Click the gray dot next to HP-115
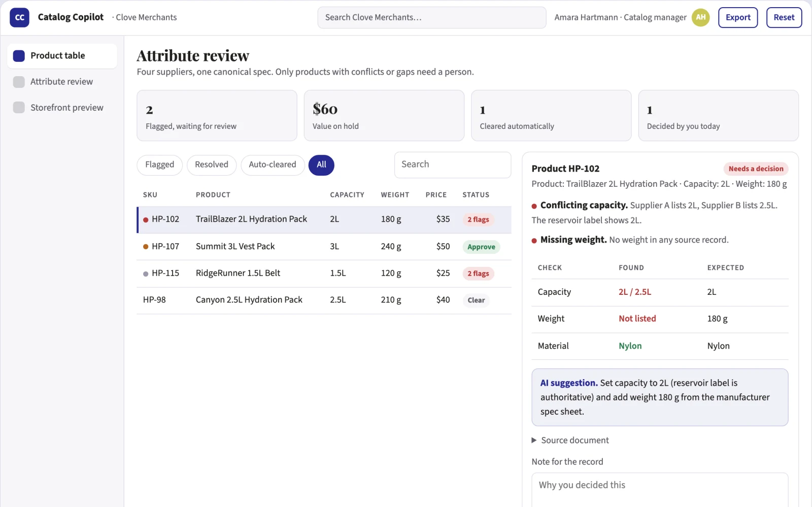Viewport: 812px width, 507px height. point(146,274)
